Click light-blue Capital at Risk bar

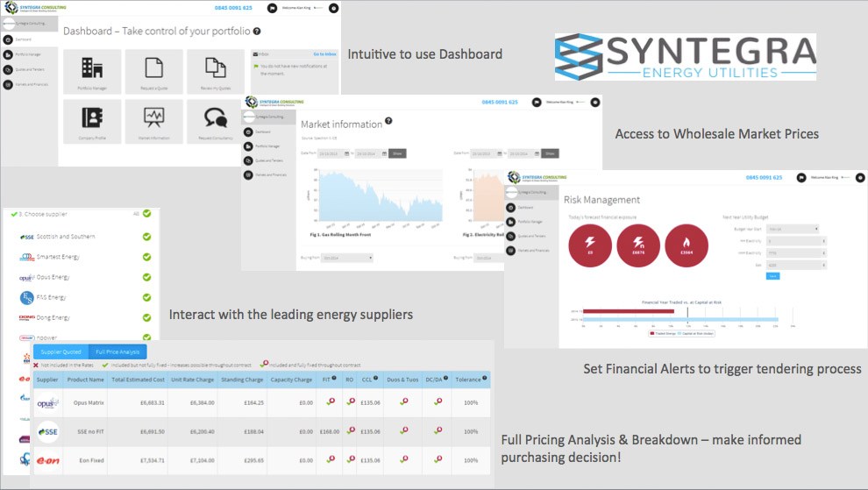click(680, 319)
